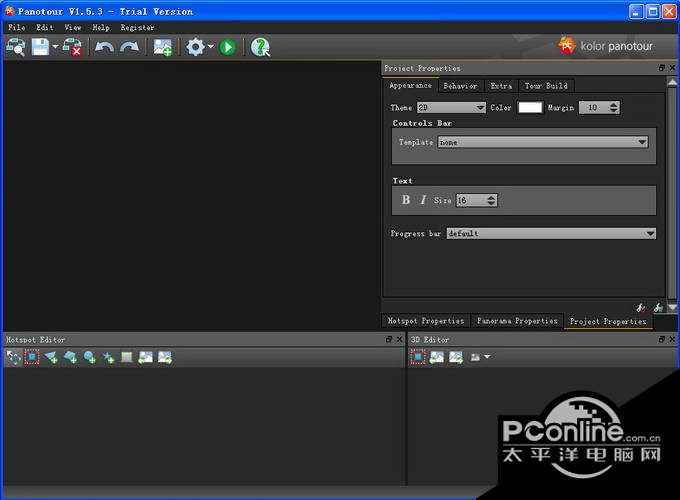This screenshot has height=500, width=680.
Task: Switch to the Hotspot Properties tab
Action: click(425, 321)
